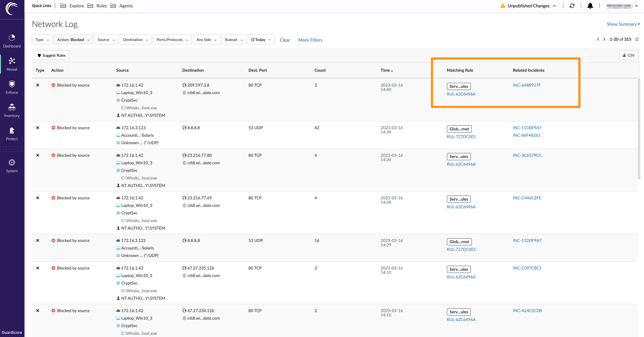
Task: Open incident INC-C446C2FE
Action: coord(527,198)
